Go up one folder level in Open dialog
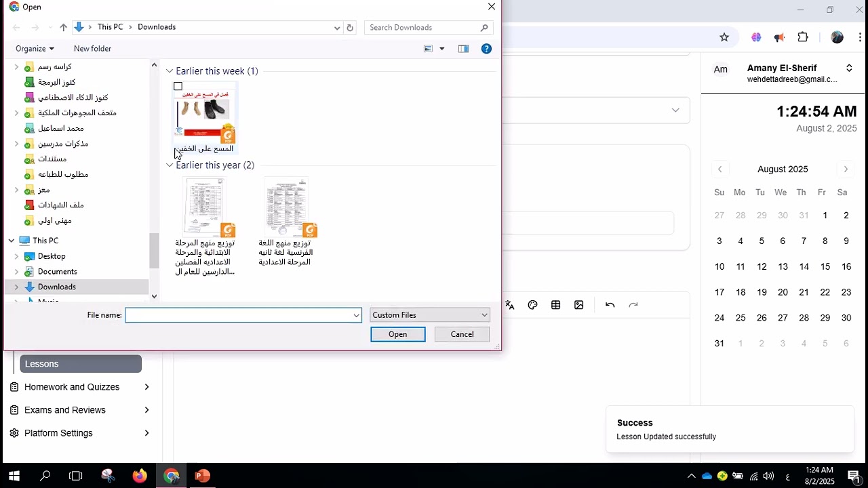This screenshot has width=868, height=488. pos(63,28)
